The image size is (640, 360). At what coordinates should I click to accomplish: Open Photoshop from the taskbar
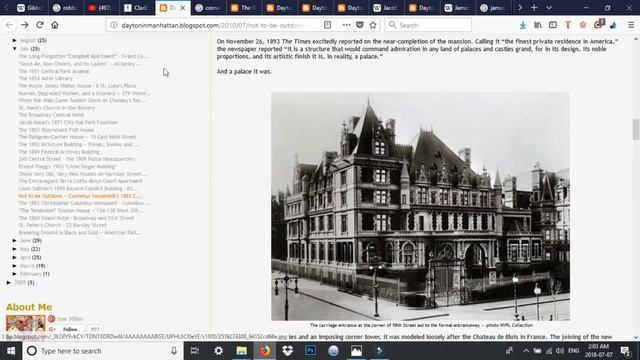tap(310, 351)
